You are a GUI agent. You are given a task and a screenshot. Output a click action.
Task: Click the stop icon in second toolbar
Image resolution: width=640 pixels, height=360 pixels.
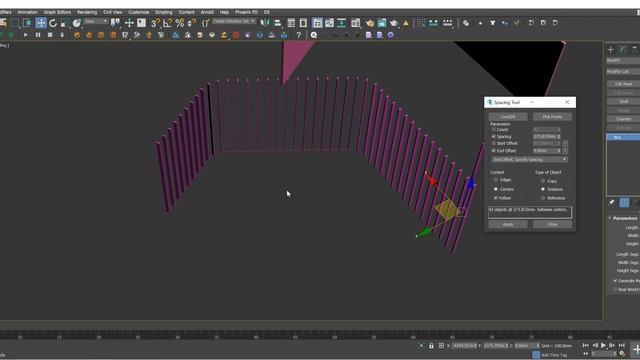[x=50, y=35]
